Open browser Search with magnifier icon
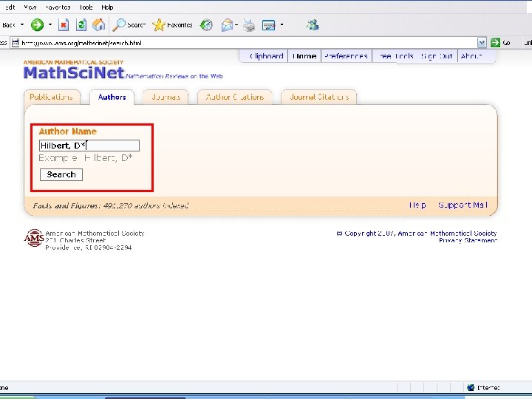 point(129,25)
